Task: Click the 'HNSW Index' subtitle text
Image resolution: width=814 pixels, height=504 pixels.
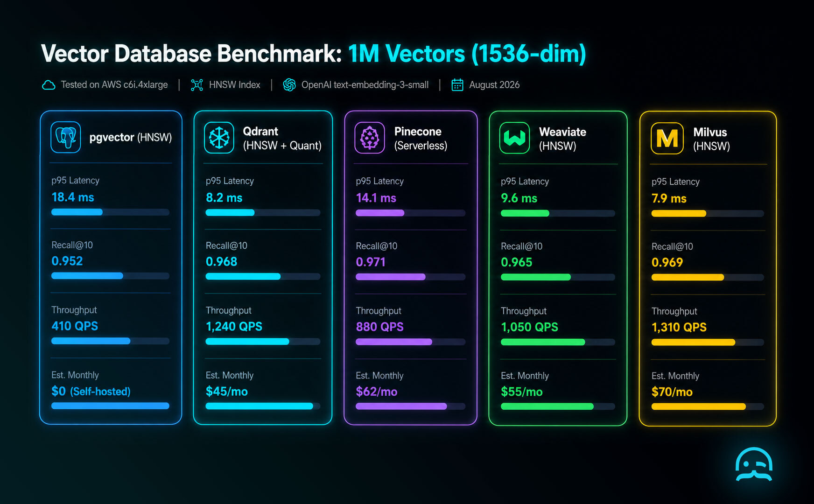Action: click(235, 85)
